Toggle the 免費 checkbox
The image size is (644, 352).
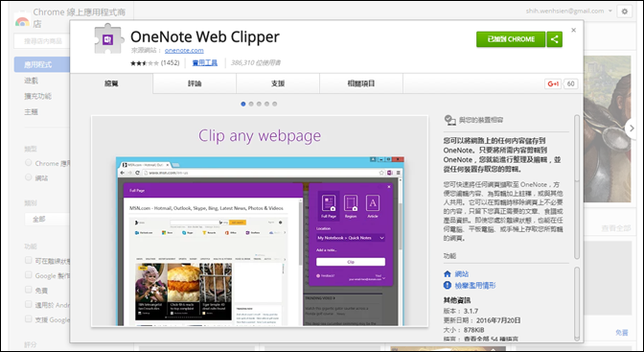(29, 290)
